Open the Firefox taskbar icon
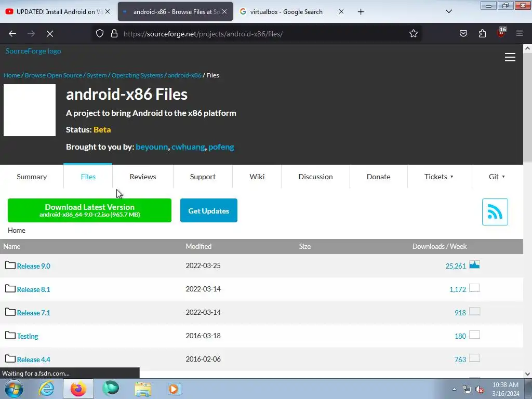532x399 pixels. [x=78, y=389]
